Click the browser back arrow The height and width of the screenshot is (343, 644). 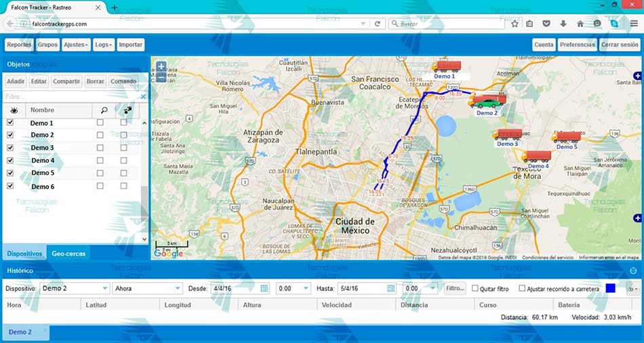click(x=10, y=24)
